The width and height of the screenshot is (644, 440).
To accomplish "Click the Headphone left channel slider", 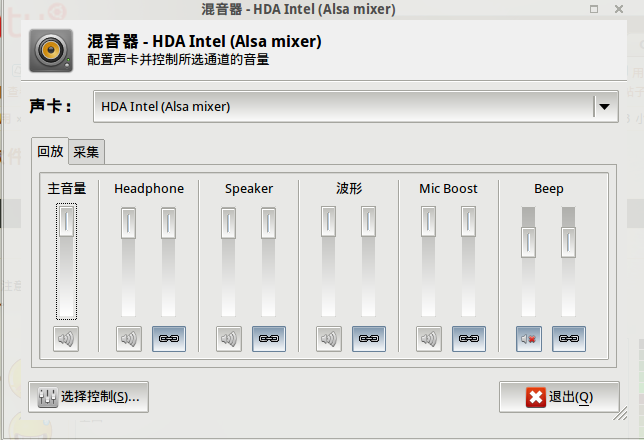I will pos(128,223).
